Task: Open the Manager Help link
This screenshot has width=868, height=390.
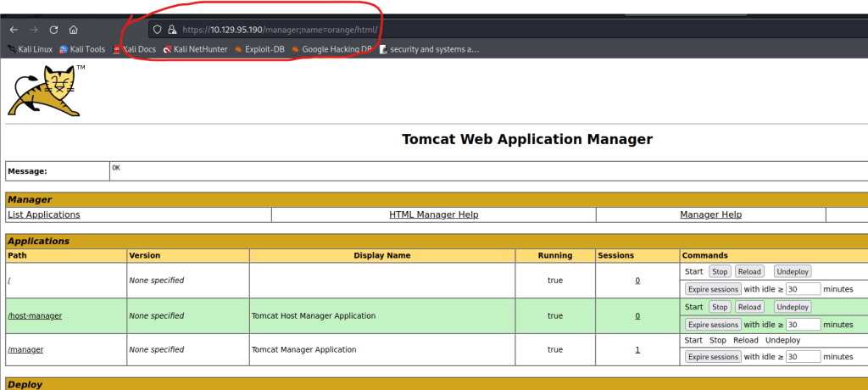Action: [710, 214]
